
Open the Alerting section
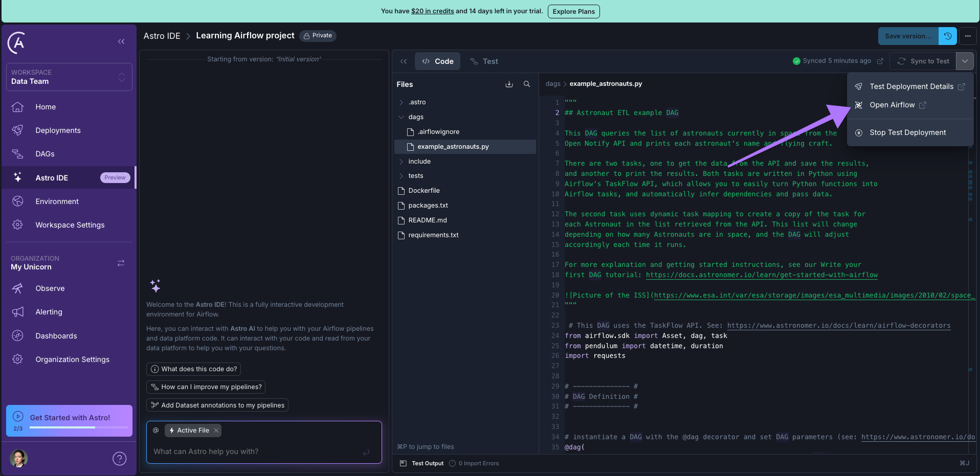pos(49,311)
